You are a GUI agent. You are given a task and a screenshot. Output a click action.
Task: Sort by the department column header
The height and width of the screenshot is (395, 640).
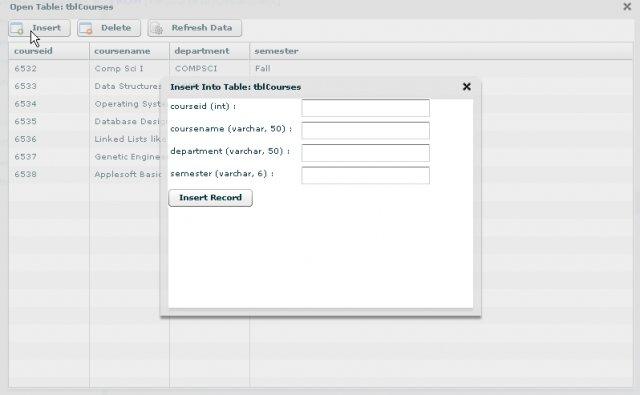click(x=209, y=51)
